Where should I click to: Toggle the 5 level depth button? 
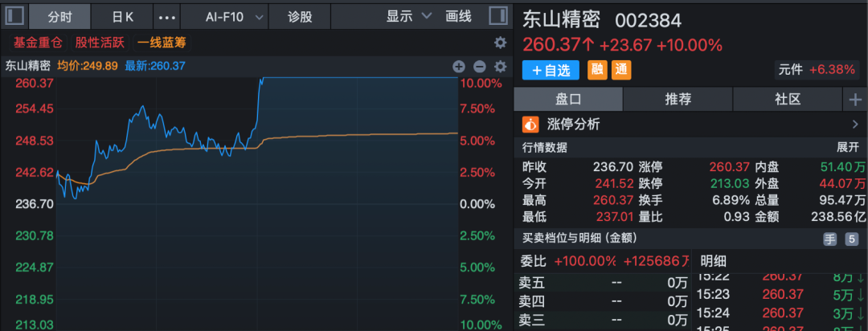tap(851, 239)
